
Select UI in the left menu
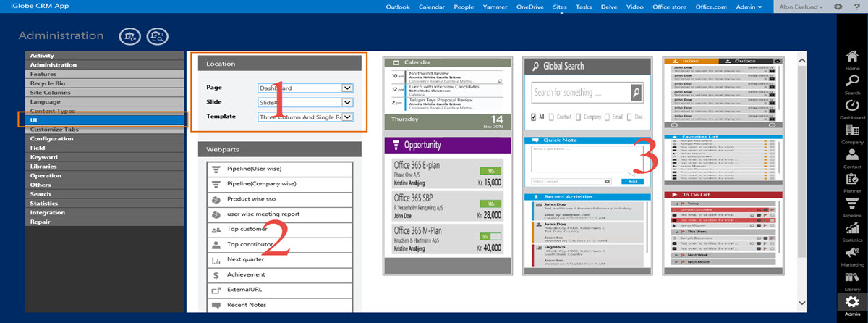pos(105,119)
